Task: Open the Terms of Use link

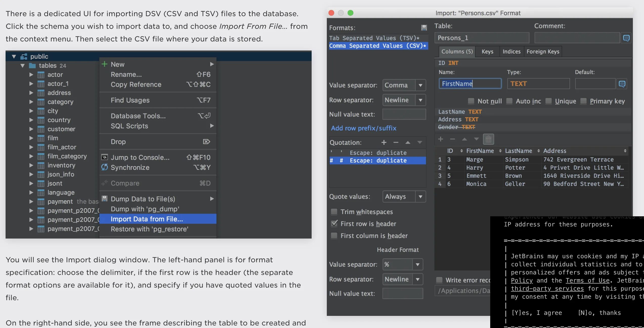Action: point(587,280)
